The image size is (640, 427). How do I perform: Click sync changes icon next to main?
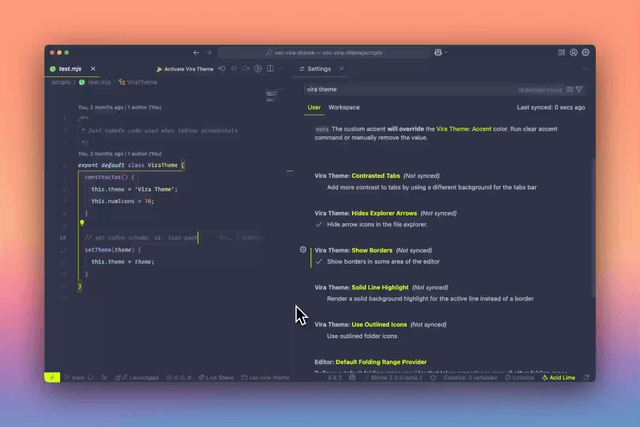(91, 378)
